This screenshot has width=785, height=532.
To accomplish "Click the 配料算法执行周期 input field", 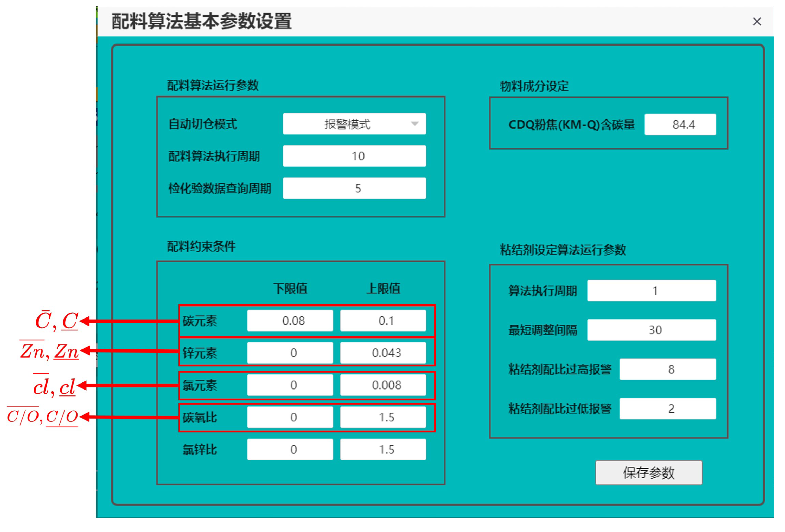I will coord(354,156).
